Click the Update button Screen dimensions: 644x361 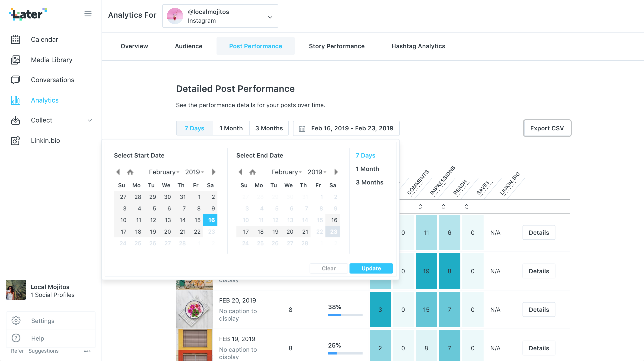click(371, 268)
